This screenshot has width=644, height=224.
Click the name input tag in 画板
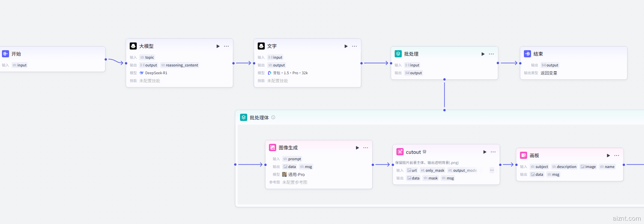(607, 167)
